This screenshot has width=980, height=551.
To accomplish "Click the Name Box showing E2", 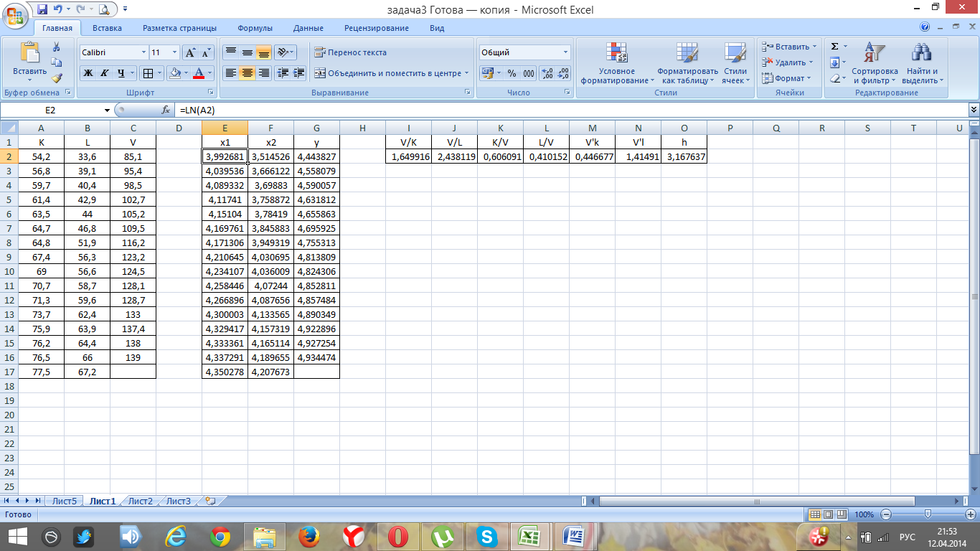I will pyautogui.click(x=51, y=110).
